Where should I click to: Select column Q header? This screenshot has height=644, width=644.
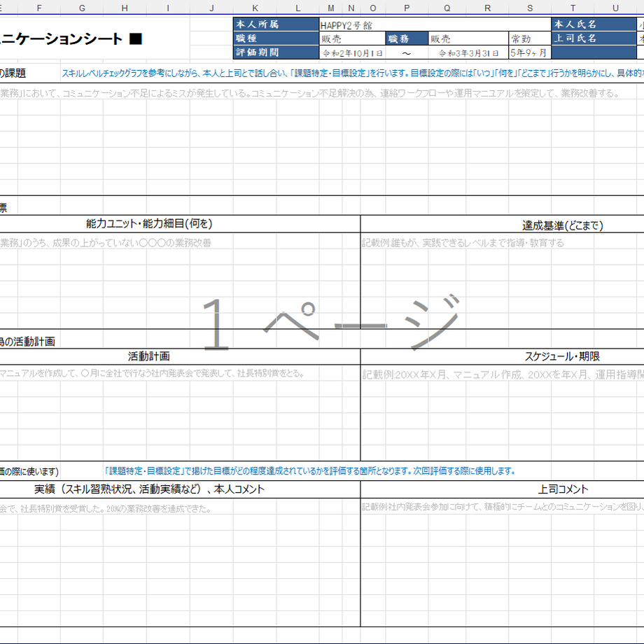tap(447, 8)
